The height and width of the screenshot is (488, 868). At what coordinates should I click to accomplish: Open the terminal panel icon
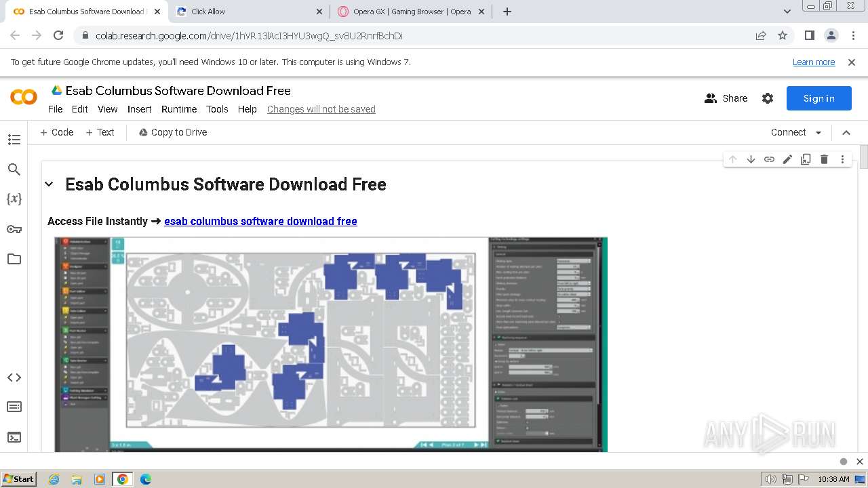pos(14,437)
